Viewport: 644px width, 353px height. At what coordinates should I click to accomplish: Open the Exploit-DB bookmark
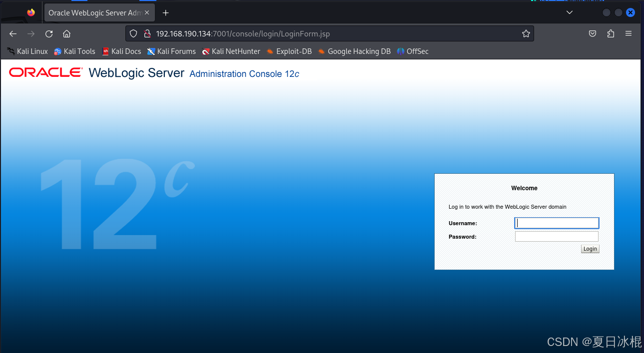[x=289, y=51]
